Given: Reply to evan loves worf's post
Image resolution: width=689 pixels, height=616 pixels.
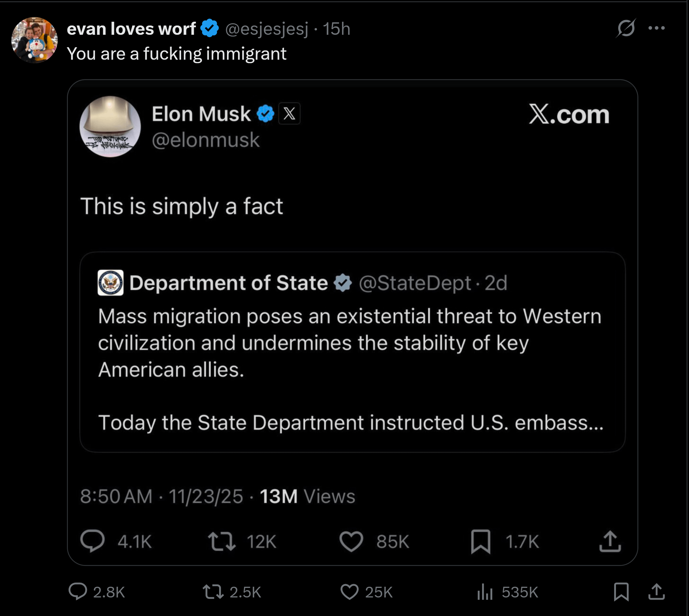Looking at the screenshot, I should (x=78, y=592).
